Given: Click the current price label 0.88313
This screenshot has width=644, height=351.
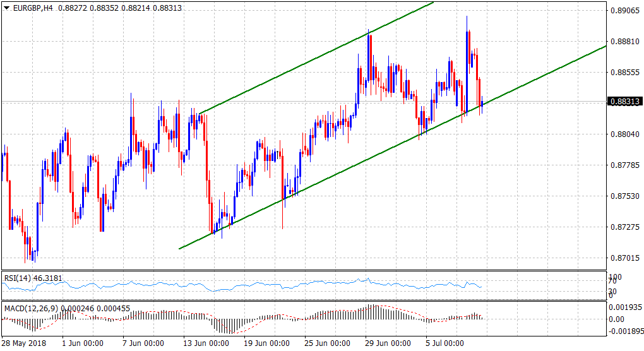Looking at the screenshot, I should (624, 102).
